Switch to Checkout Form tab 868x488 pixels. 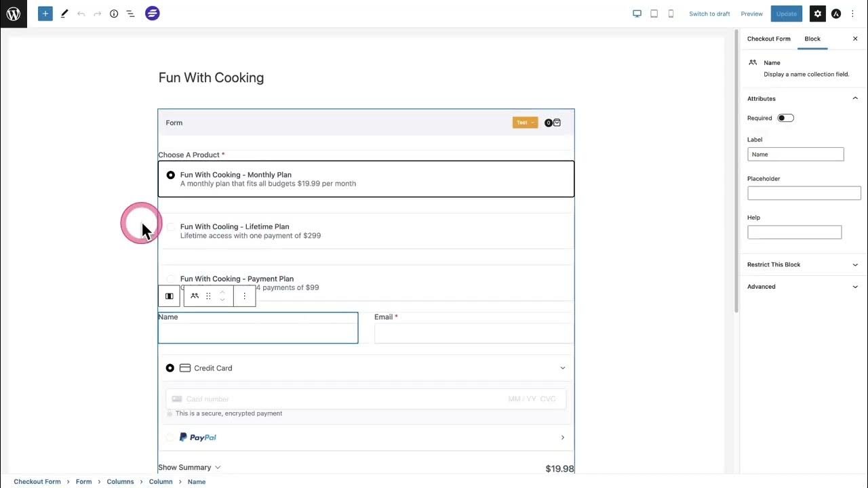[768, 39]
